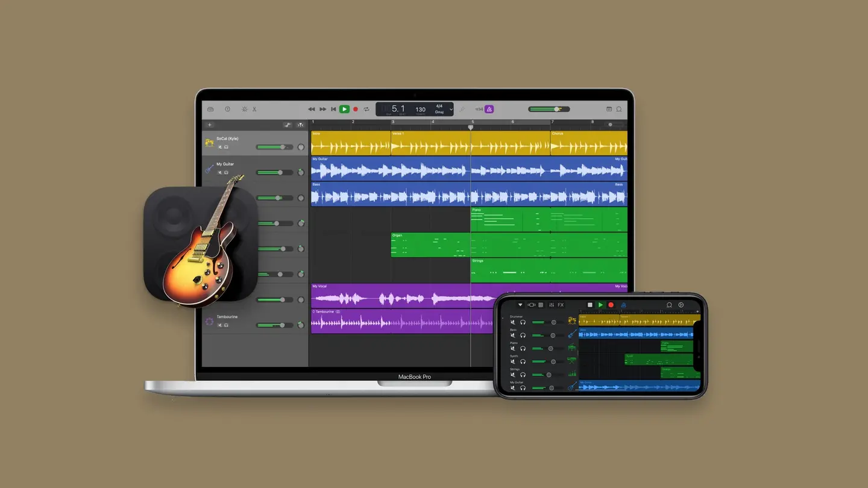Click the automation icon above the track headers
Image resolution: width=868 pixels, height=488 pixels.
tap(288, 124)
